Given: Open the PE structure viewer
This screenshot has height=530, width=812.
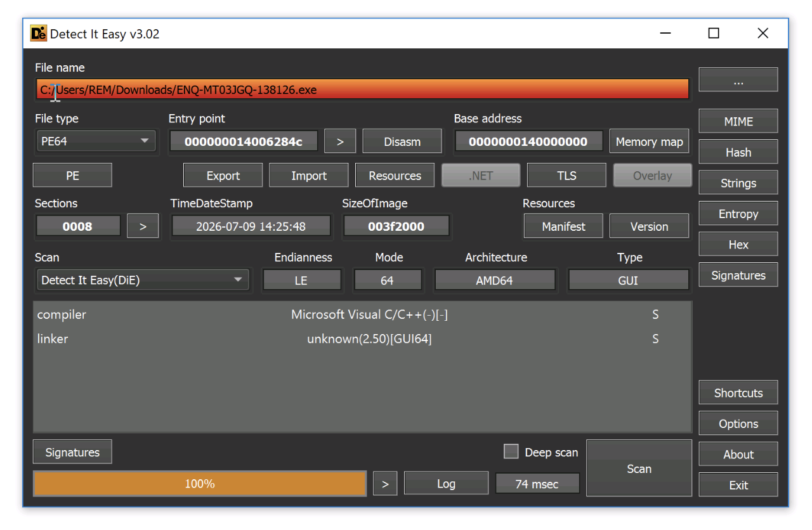Looking at the screenshot, I should (72, 176).
